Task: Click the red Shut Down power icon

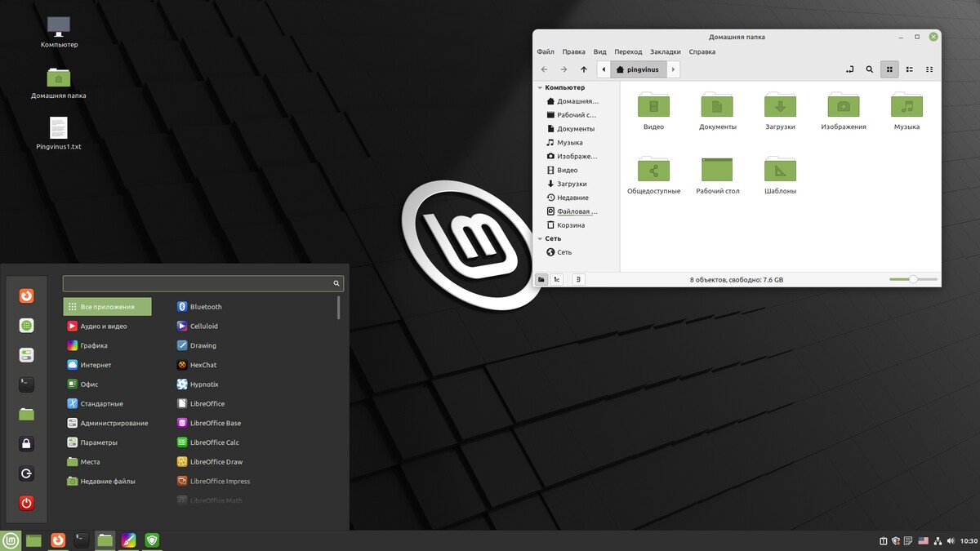Action: coord(27,503)
